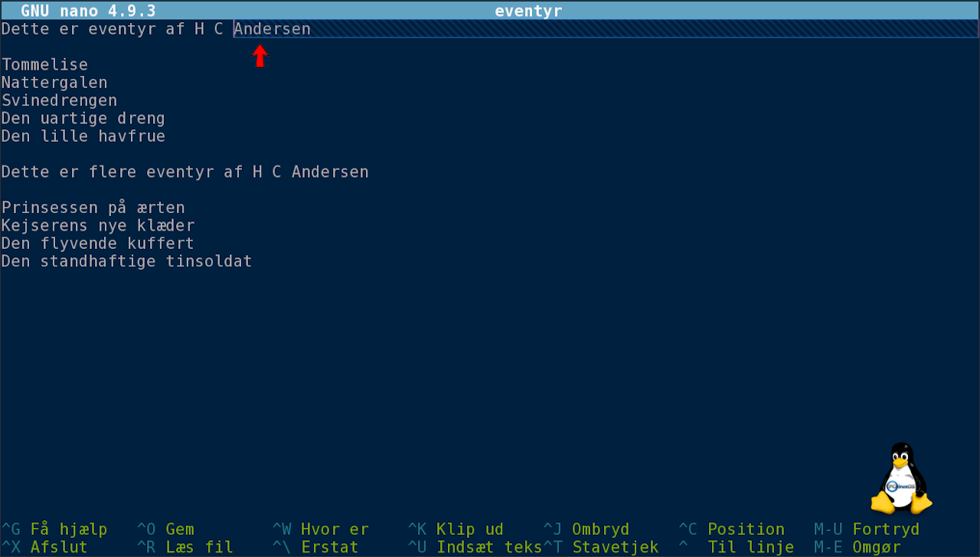
Task: Select the ^X Afslut shortcut
Action: pos(44,548)
